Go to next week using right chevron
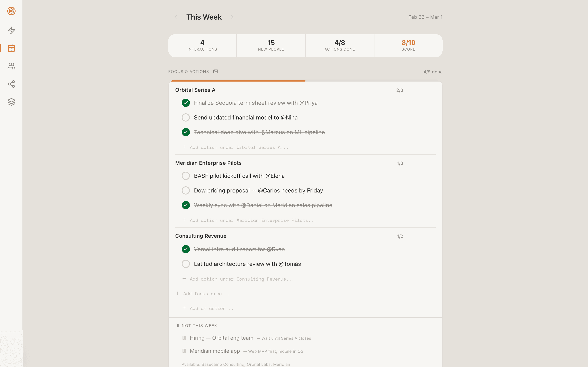This screenshot has height=367, width=588. pyautogui.click(x=232, y=17)
